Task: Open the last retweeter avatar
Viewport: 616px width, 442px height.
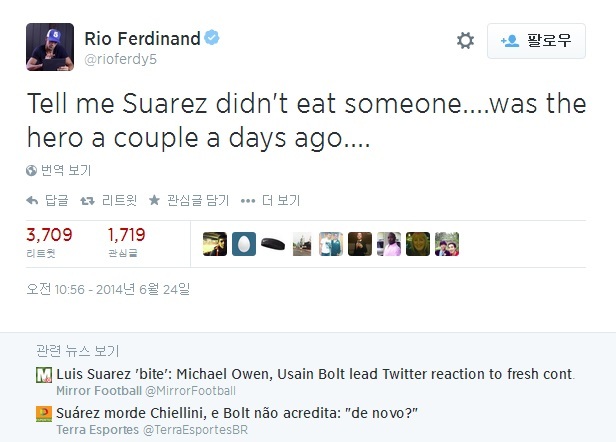Action: (x=447, y=243)
